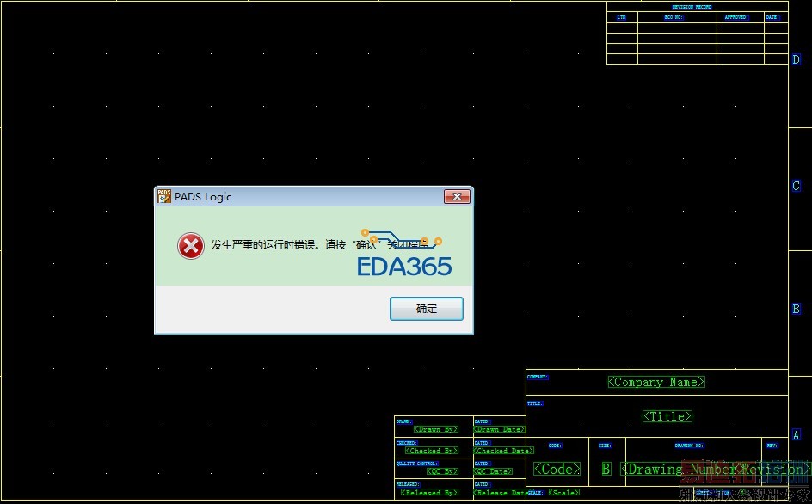
Task: Click the DRAWING NO: label
Action: [x=689, y=446]
